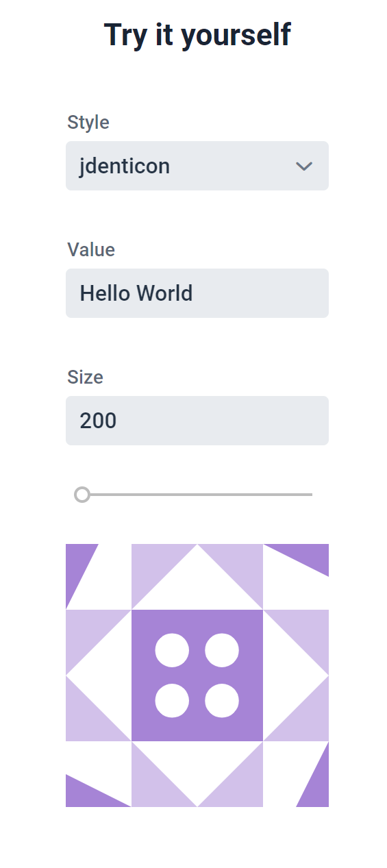Focus the Size field showing 200
Image resolution: width=387 pixels, height=868 pixels.
(197, 421)
